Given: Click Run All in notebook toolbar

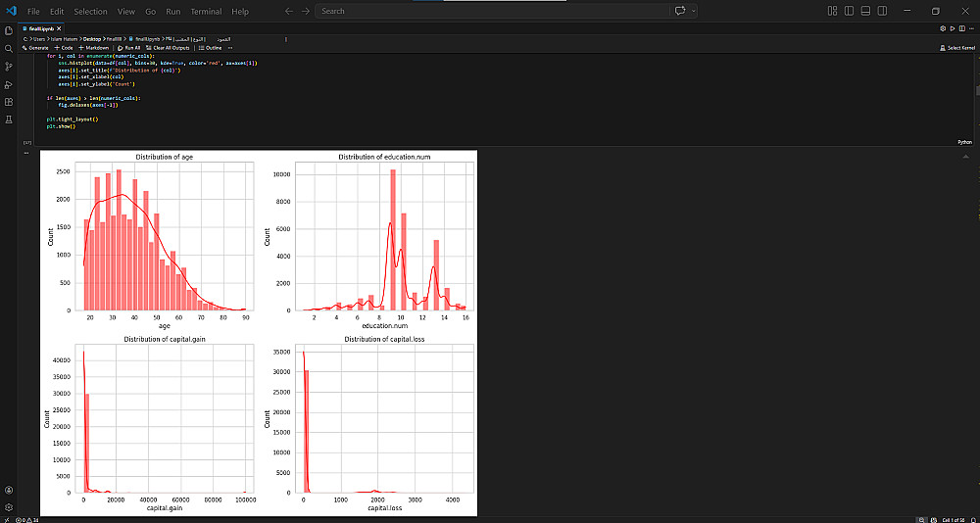Looking at the screenshot, I should [128, 47].
